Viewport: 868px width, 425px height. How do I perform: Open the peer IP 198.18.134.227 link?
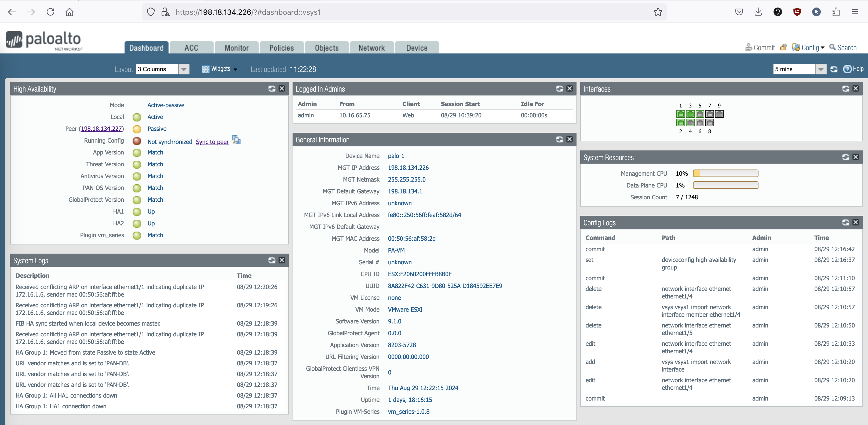(x=101, y=129)
